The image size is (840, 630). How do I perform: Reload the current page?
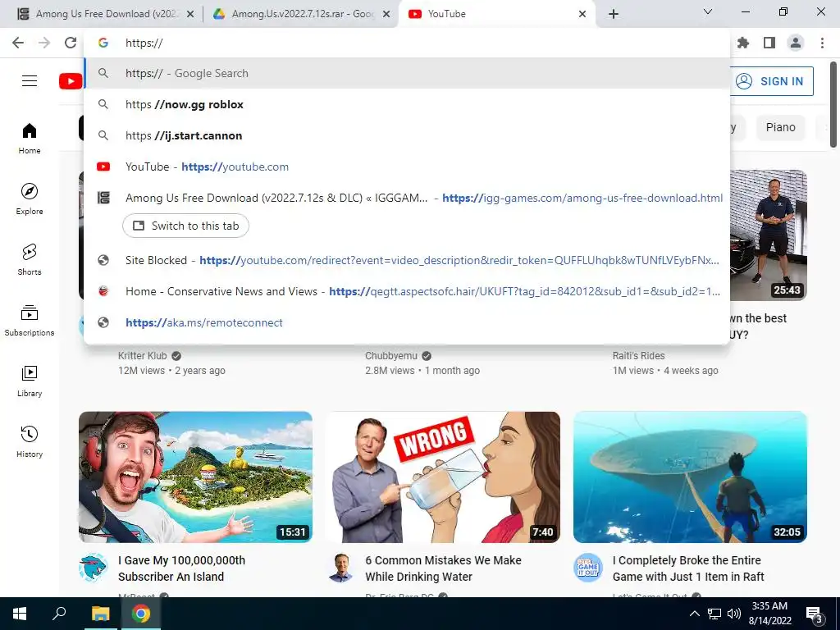click(x=71, y=43)
